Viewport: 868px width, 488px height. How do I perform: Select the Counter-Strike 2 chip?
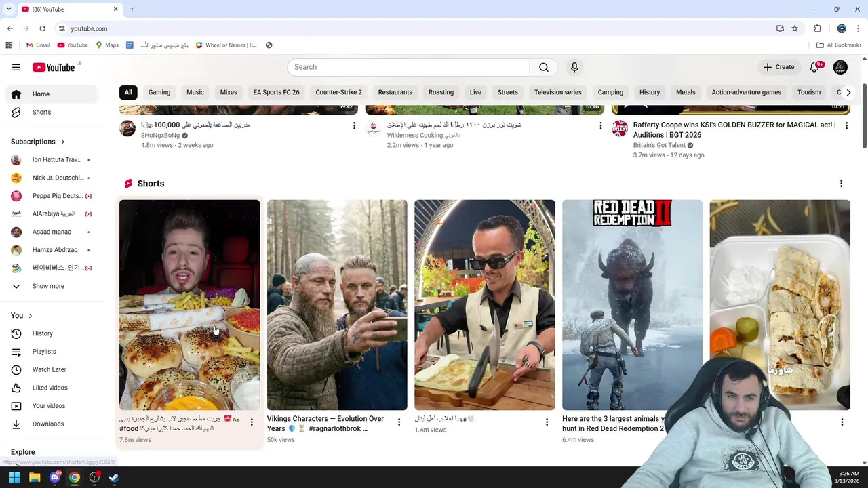[x=338, y=92]
